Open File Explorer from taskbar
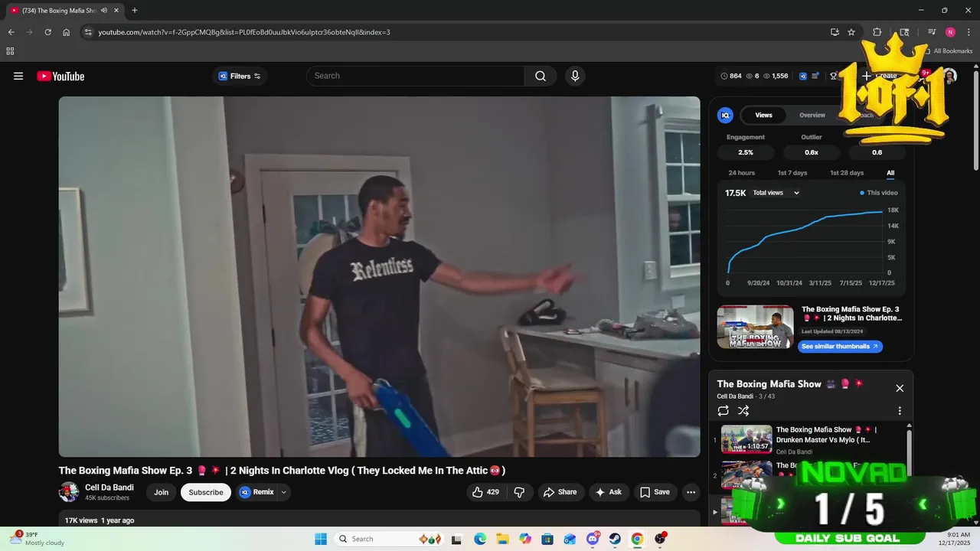980x551 pixels. [502, 539]
